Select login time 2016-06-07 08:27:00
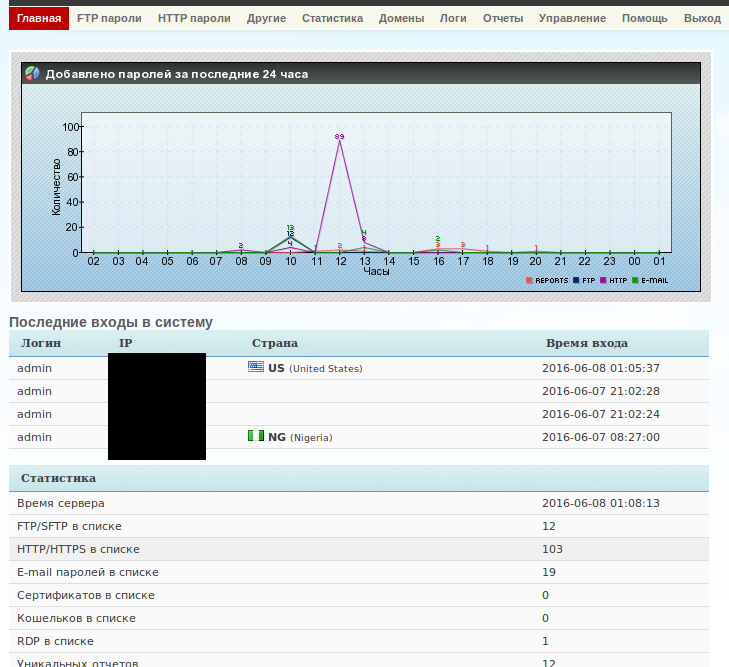The height and width of the screenshot is (667, 729). coord(601,437)
